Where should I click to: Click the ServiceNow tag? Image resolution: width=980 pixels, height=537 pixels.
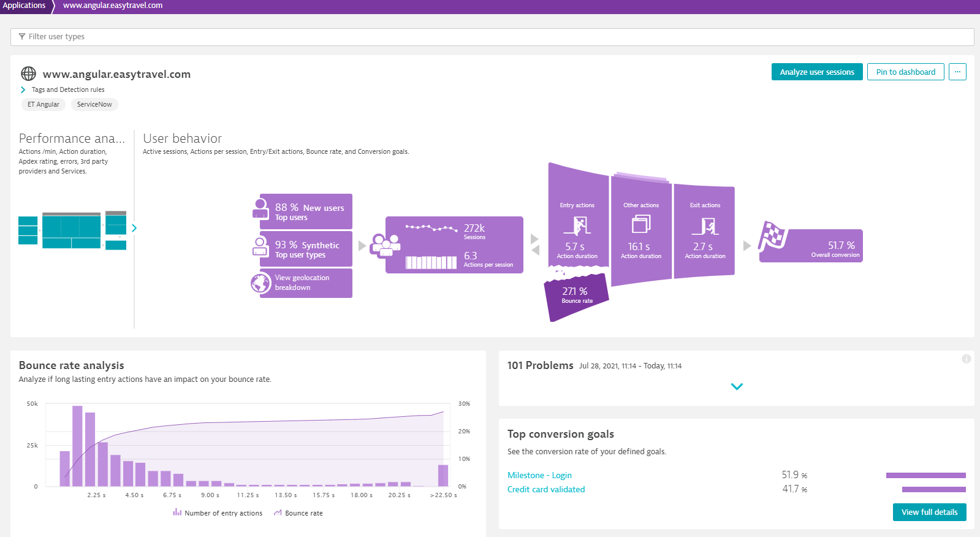94,104
